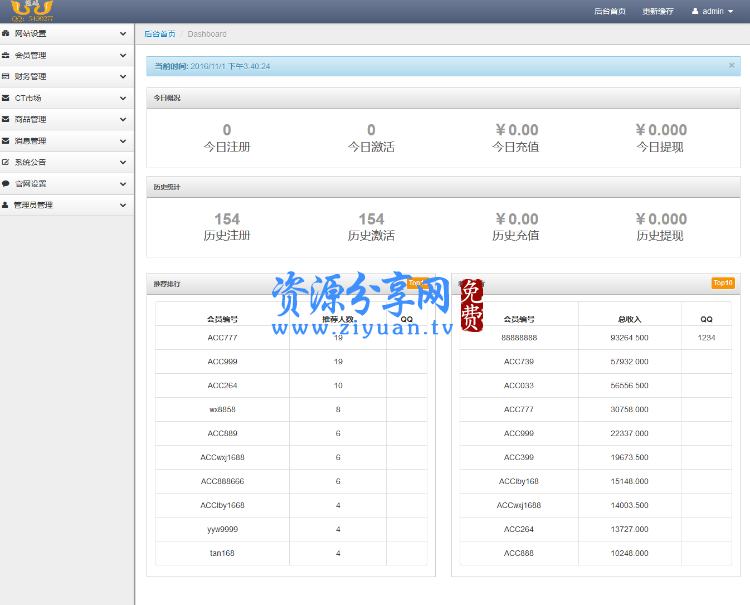Expand the 消息管理 sidebar chevron
The width and height of the screenshot is (750, 605).
pyautogui.click(x=123, y=141)
